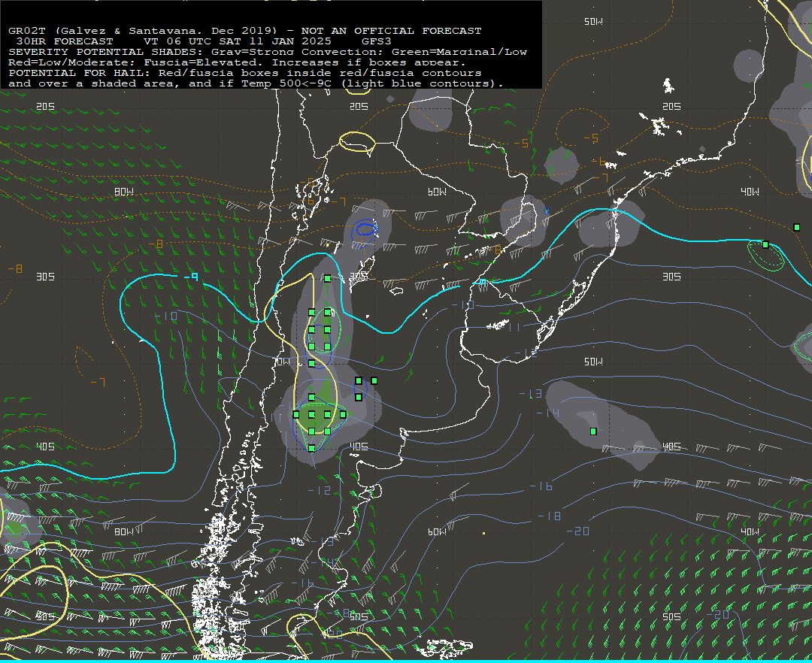Viewport: 812px width, 663px height.
Task: Select the northernmost green box over Argentina
Action: click(327, 278)
